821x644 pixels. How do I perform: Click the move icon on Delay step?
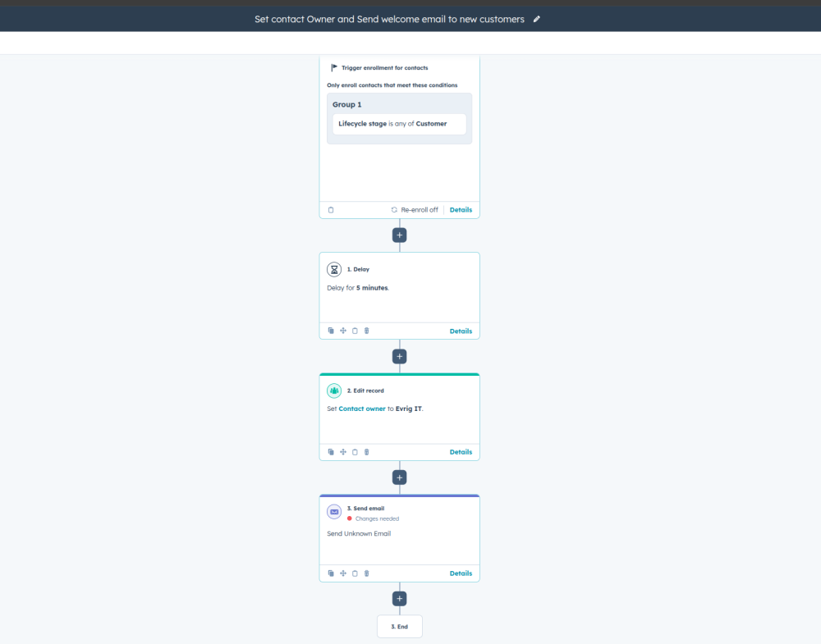click(343, 331)
